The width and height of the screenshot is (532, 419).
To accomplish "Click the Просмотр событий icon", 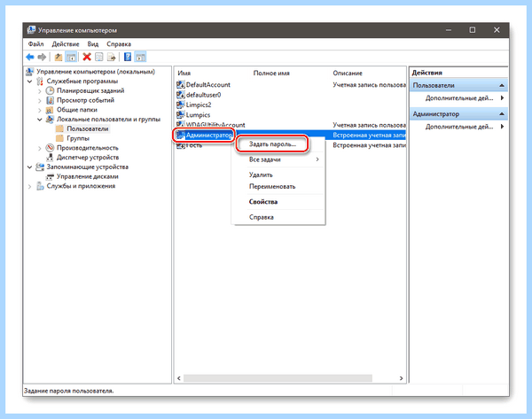I will pyautogui.click(x=50, y=100).
